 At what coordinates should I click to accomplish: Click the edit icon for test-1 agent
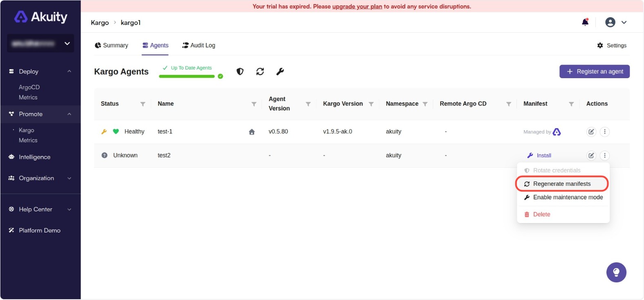click(591, 132)
